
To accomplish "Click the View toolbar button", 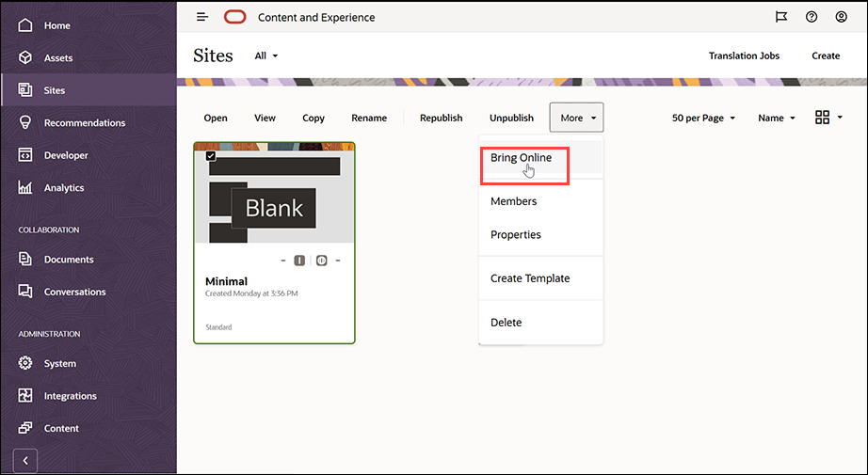I will (x=265, y=118).
